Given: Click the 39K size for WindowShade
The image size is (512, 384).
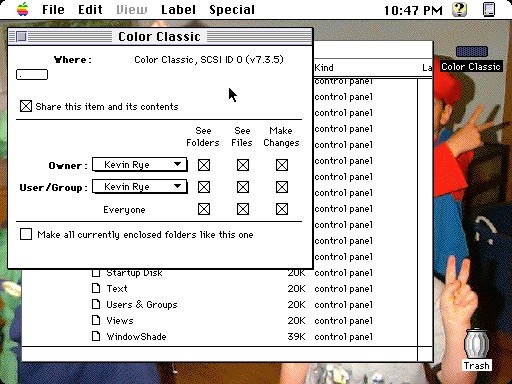Looking at the screenshot, I should coord(296,336).
